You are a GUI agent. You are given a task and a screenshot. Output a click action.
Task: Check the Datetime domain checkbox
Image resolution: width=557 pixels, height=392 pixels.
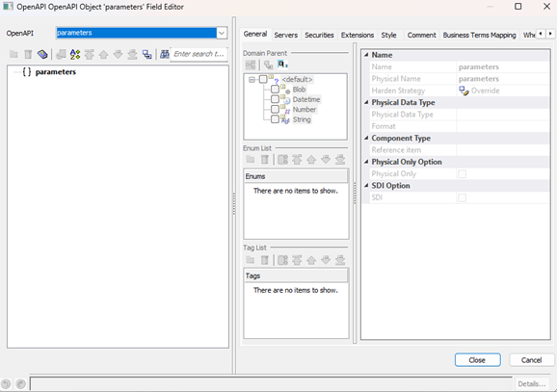(x=275, y=99)
